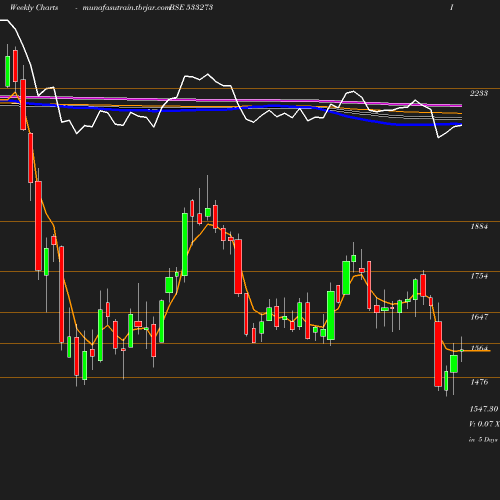The width and height of the screenshot is (500, 500).
Task: Click the 'in 5 Days' label
Action: coord(483,440)
